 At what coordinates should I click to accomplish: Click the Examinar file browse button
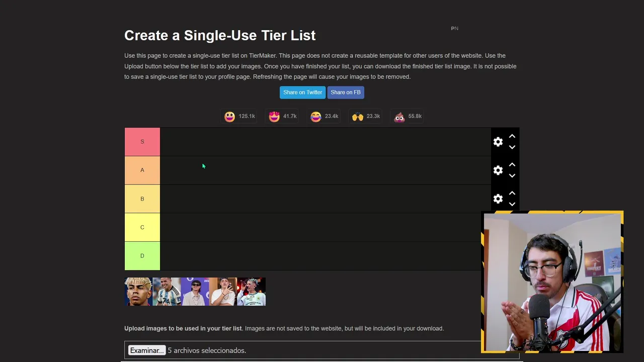click(146, 350)
